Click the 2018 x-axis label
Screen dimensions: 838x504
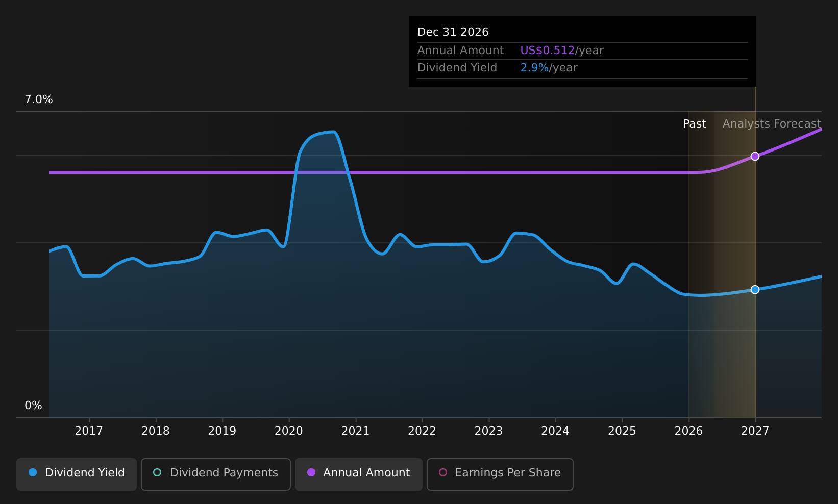(156, 431)
